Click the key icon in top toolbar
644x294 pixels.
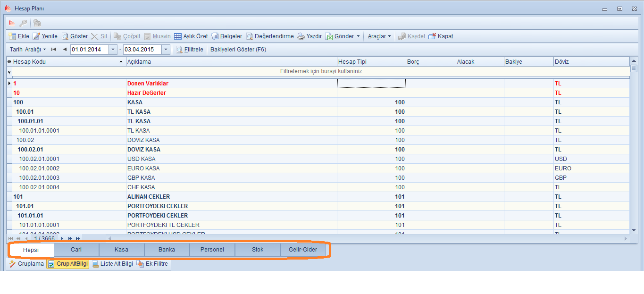click(23, 23)
